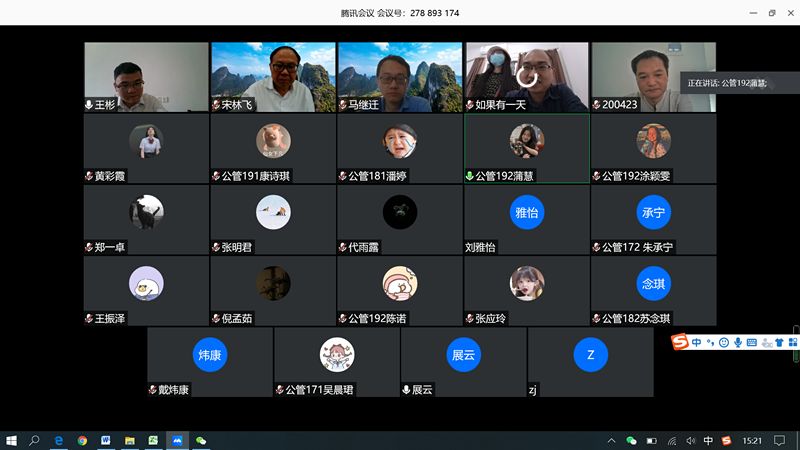Image resolution: width=800 pixels, height=450 pixels.
Task: Open the emoji panel in Sogou toolbar
Action: click(724, 343)
